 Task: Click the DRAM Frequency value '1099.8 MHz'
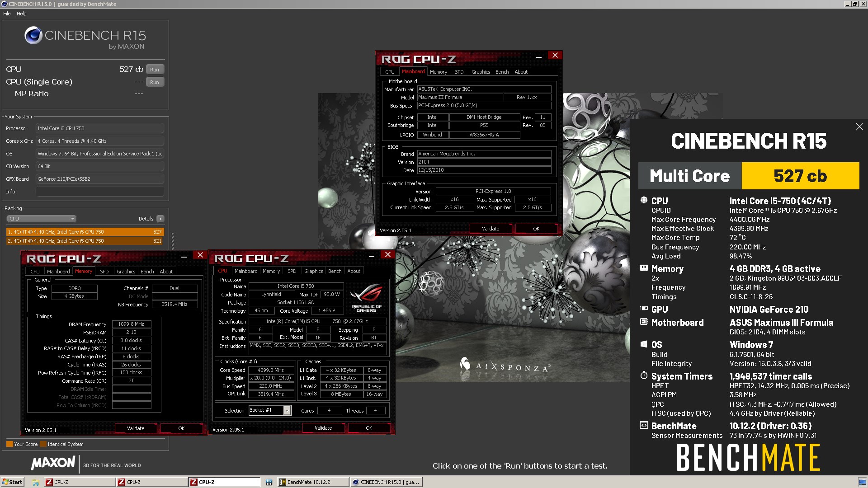tap(131, 324)
